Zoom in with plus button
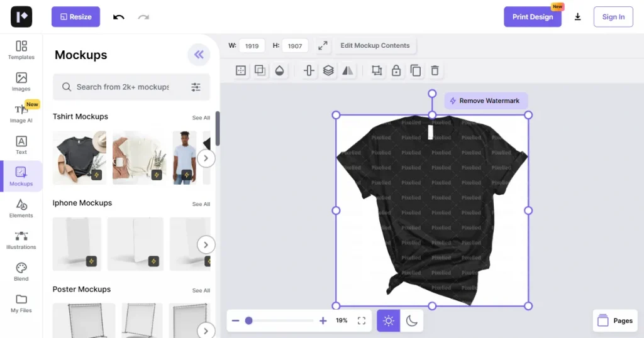This screenshot has width=644, height=338. 323,321
